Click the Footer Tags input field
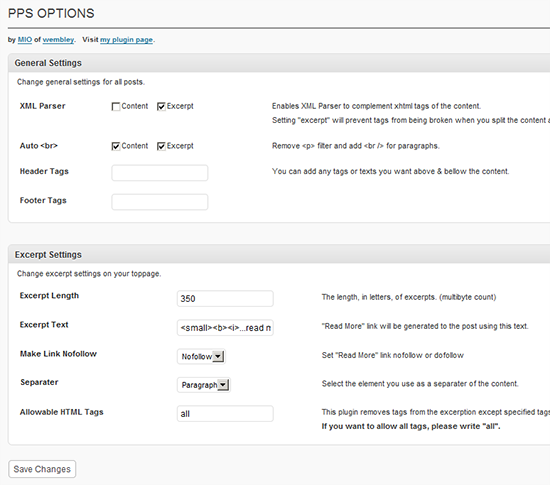 point(160,202)
